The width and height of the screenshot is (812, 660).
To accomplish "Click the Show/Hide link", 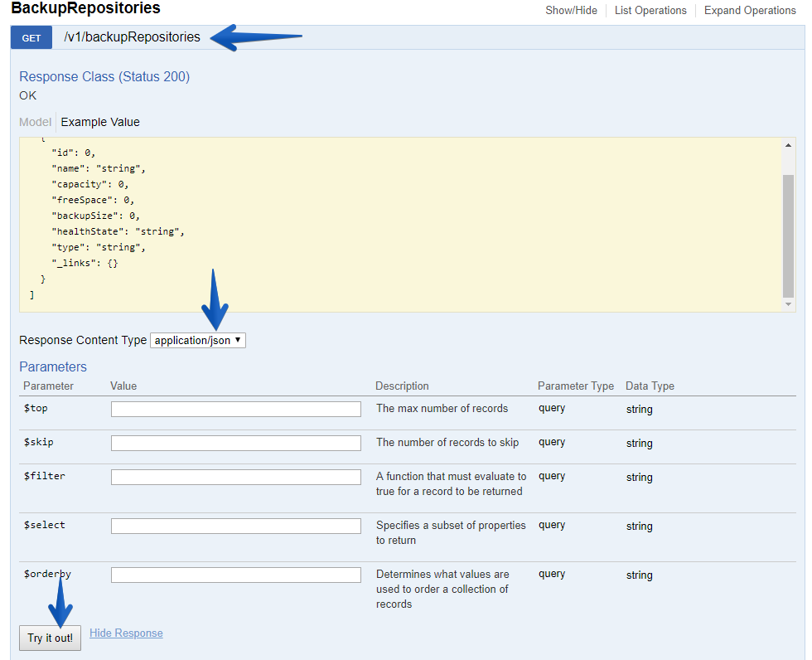I will tap(571, 10).
